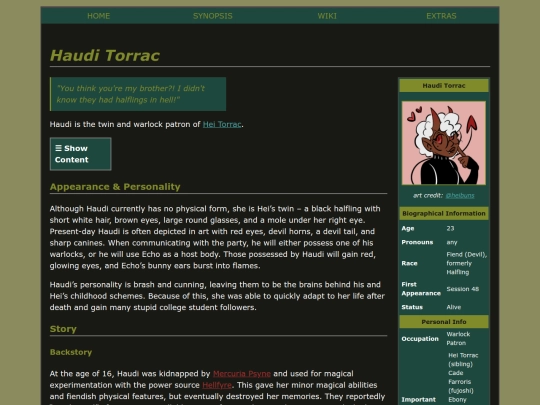Open the WIKI navigation item

pyautogui.click(x=327, y=16)
